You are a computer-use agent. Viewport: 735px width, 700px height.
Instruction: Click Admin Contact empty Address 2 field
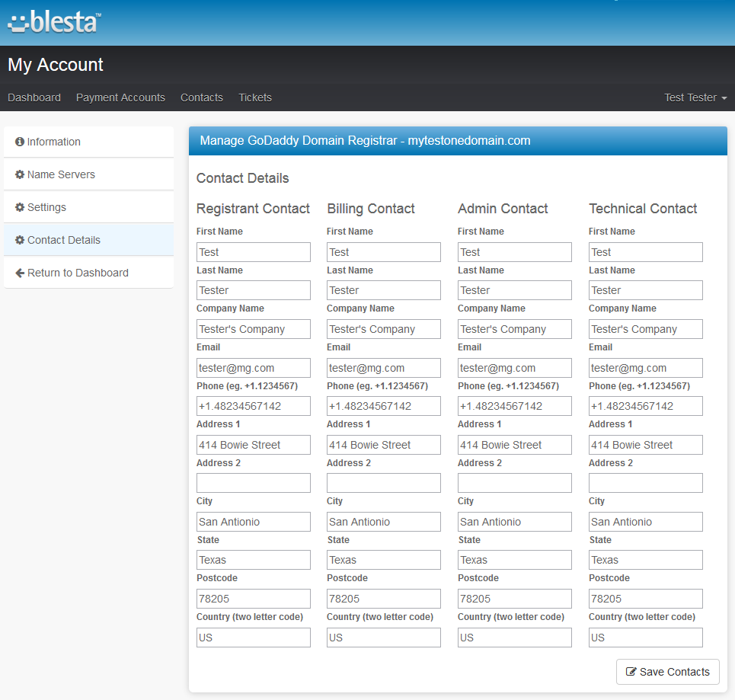pos(515,483)
